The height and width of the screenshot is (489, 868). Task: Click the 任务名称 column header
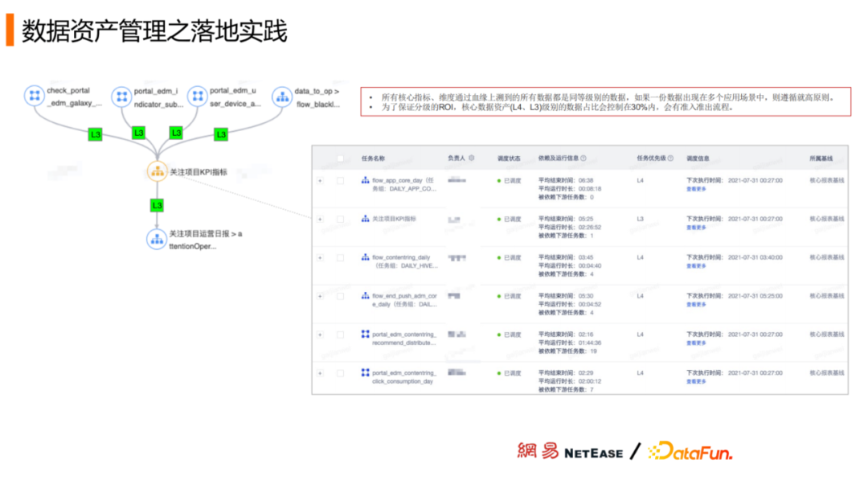click(x=373, y=158)
